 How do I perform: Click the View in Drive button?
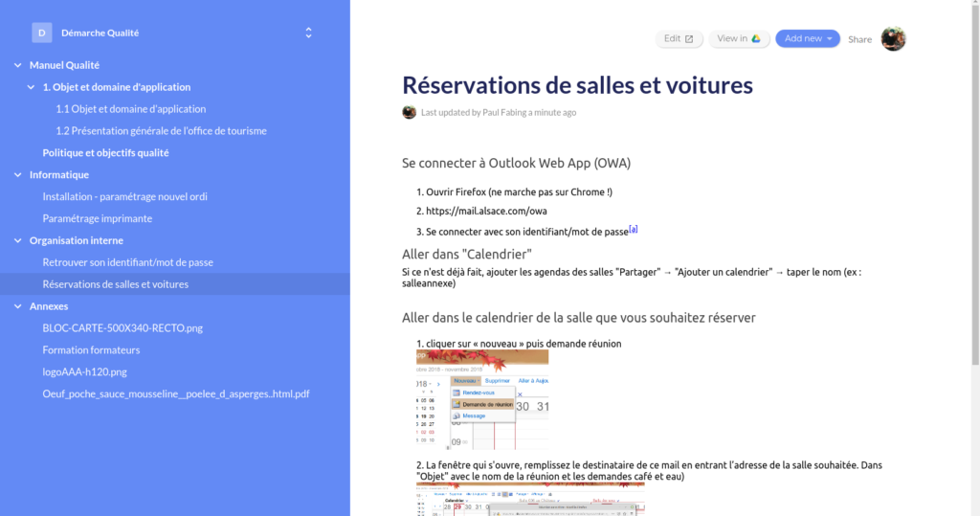739,39
